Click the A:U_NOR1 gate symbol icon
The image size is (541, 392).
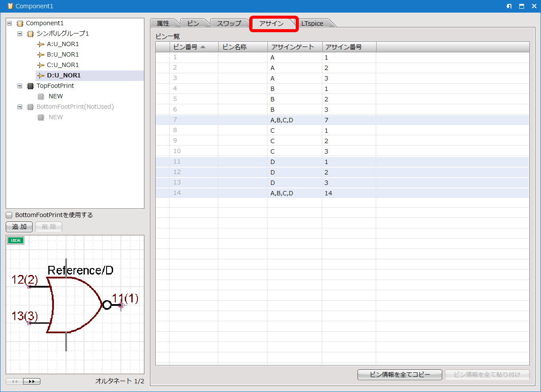(41, 44)
